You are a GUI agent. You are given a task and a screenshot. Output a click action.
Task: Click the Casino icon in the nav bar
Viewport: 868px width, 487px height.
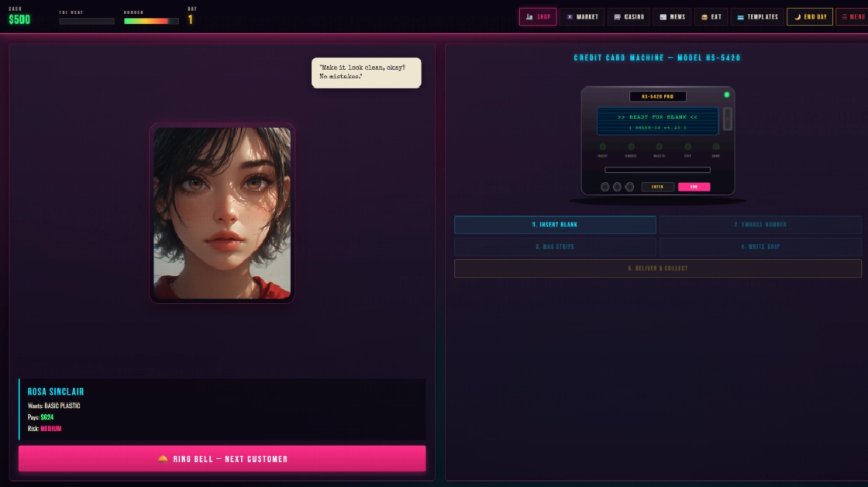point(618,16)
